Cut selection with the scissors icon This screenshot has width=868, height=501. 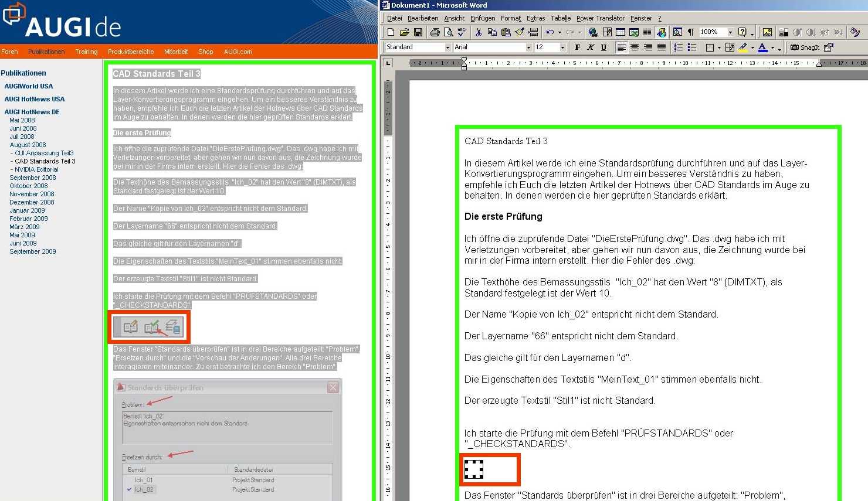point(479,32)
